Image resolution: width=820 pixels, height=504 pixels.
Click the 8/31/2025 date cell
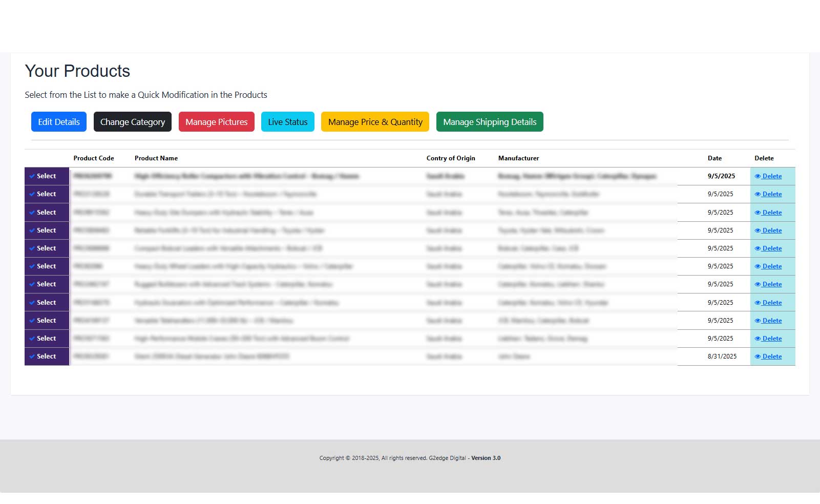722,356
